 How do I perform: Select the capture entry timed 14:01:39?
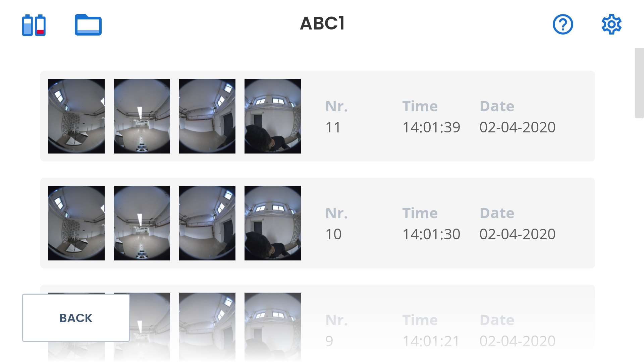tap(318, 116)
